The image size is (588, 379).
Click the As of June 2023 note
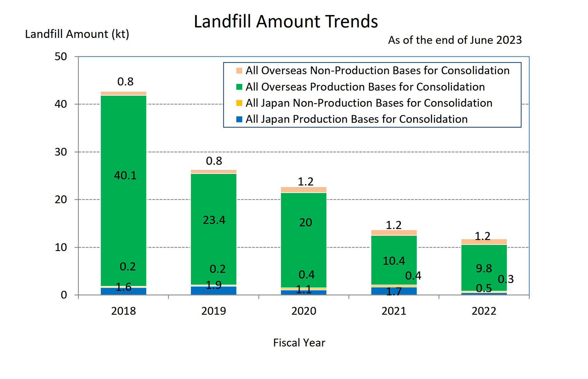[x=455, y=40]
